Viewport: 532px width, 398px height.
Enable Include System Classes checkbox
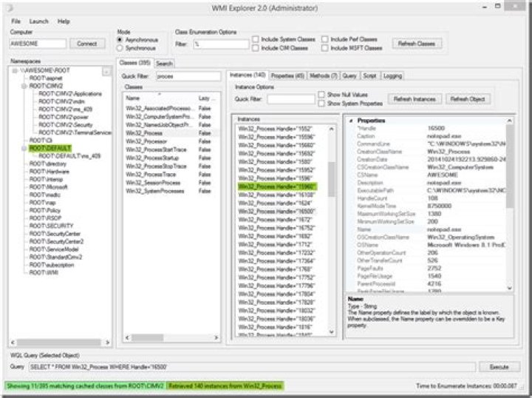pos(256,39)
